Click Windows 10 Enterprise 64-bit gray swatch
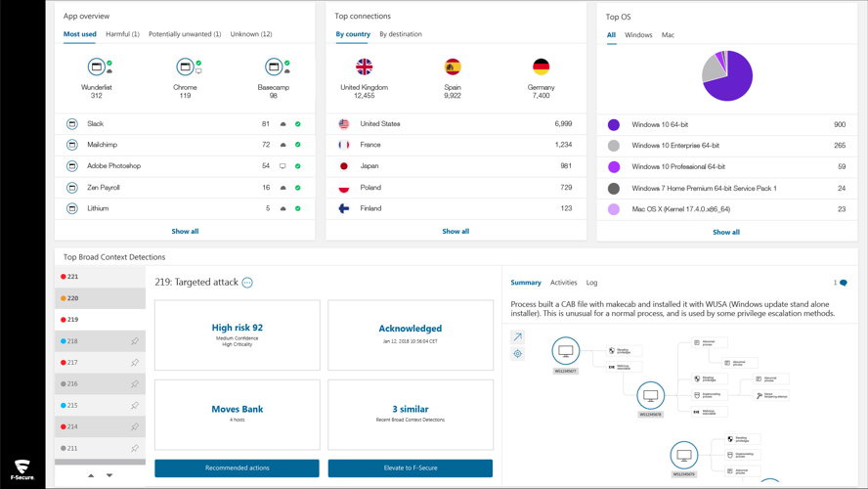This screenshot has width=868, height=489. click(613, 146)
